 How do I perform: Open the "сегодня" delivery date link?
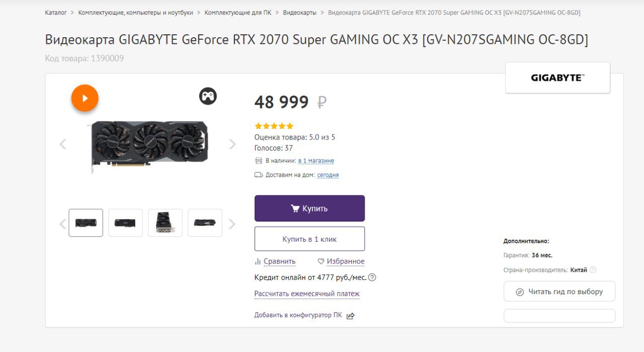tap(328, 175)
